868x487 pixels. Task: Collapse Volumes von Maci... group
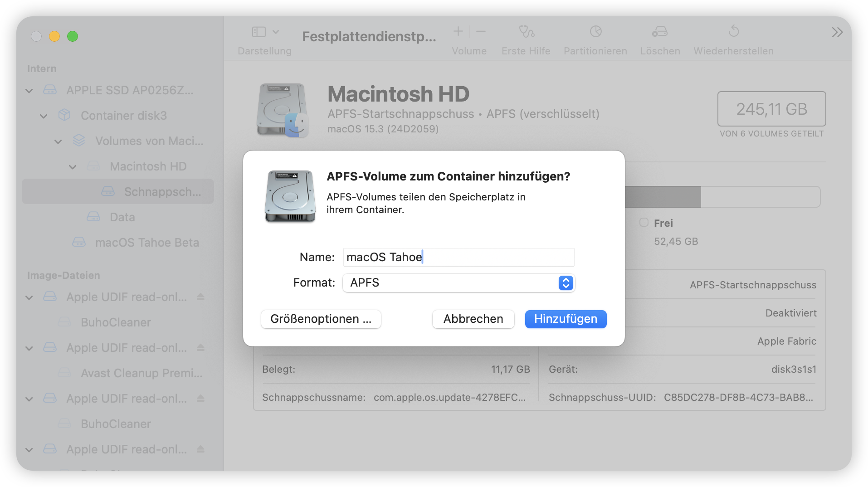[x=58, y=141]
